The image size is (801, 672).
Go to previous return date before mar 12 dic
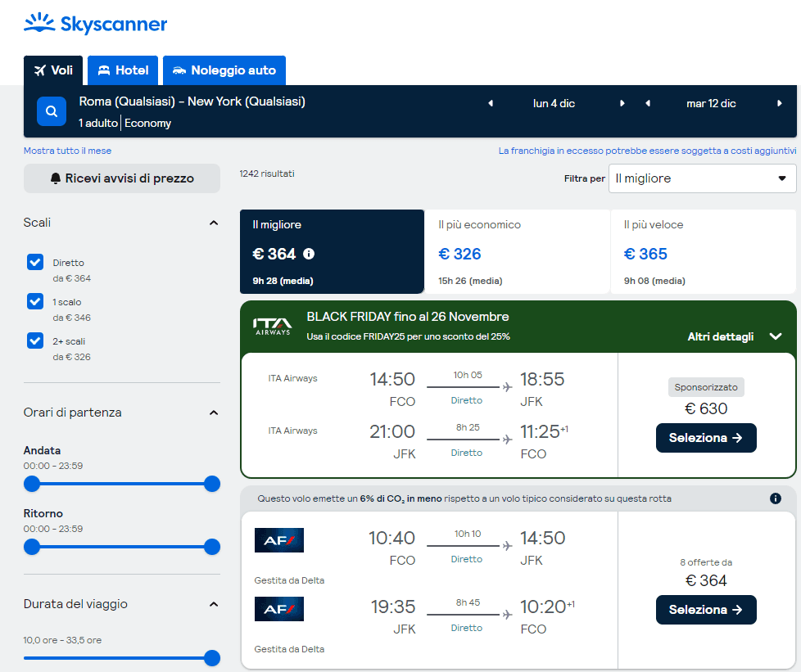click(x=648, y=103)
